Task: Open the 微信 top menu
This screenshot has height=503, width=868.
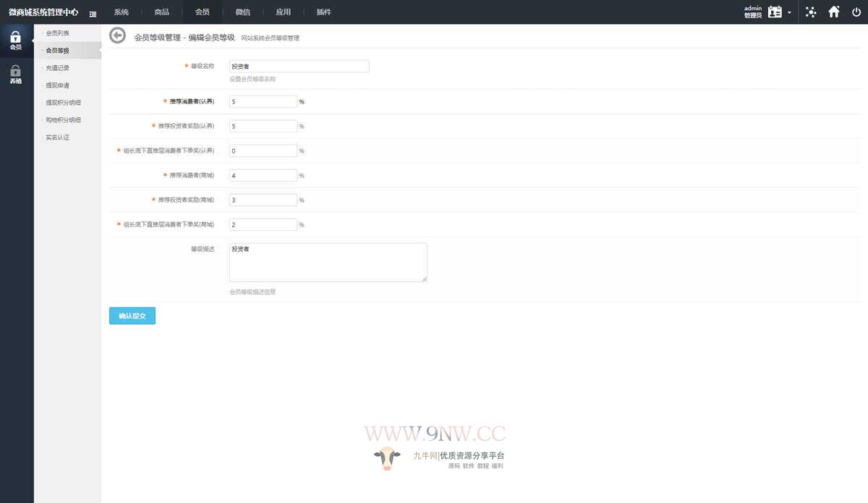Action: pos(243,12)
